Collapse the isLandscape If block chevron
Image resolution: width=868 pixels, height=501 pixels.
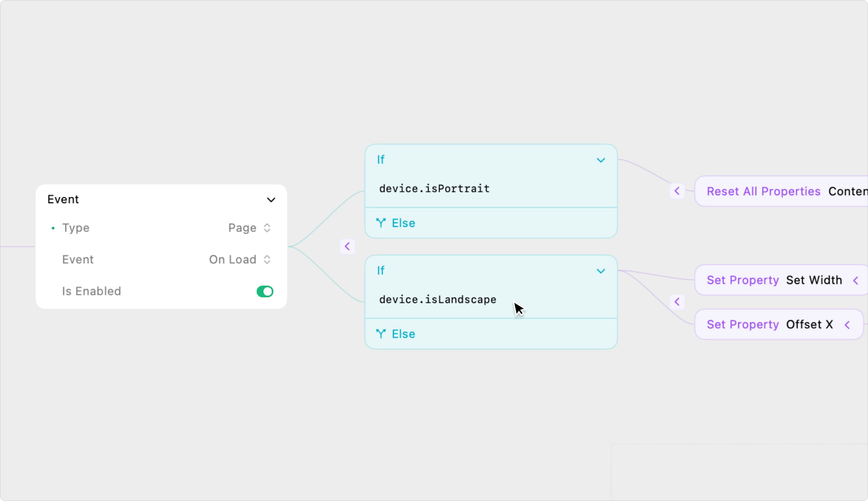[x=600, y=271]
